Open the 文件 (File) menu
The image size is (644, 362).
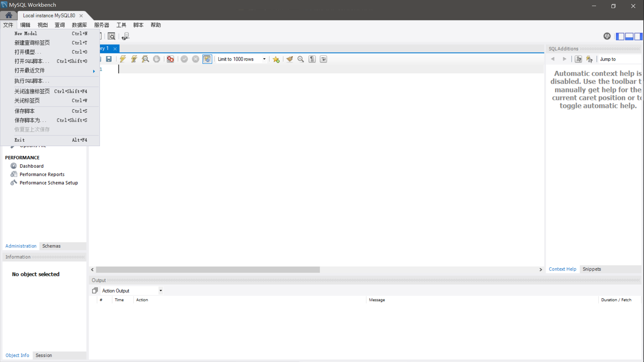click(8, 25)
